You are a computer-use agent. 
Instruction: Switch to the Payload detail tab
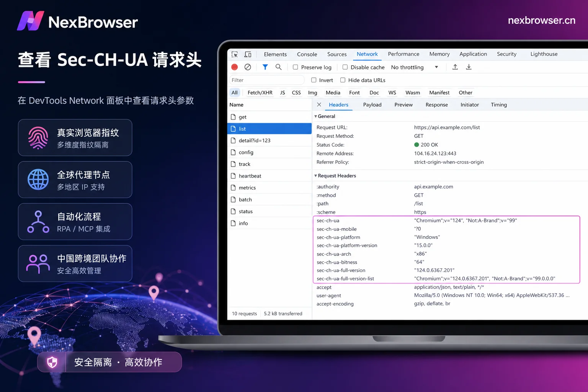point(372,105)
